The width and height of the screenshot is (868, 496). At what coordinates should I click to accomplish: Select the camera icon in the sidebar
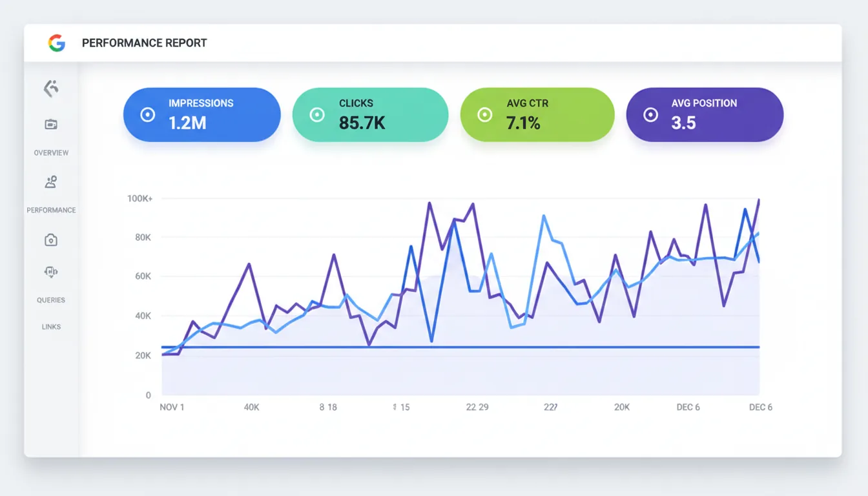point(50,240)
